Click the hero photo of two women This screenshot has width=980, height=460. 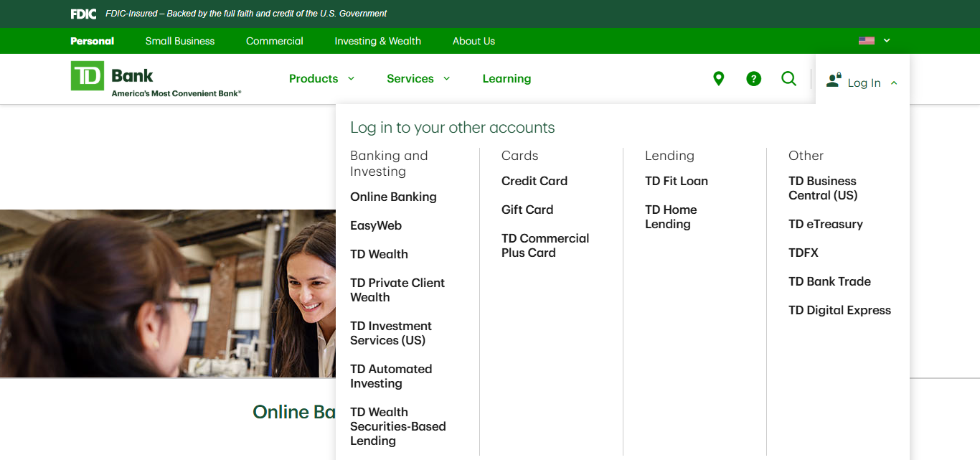pyautogui.click(x=168, y=294)
